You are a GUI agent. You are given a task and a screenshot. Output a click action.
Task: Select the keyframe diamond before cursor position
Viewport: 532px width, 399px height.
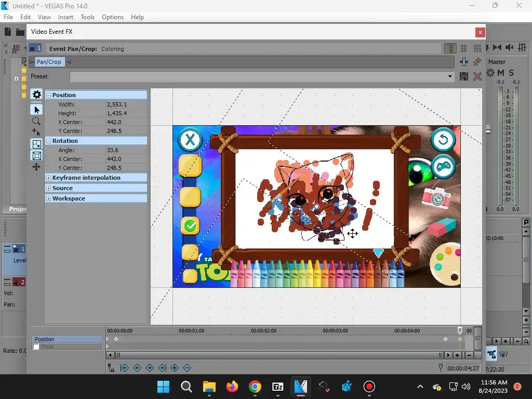pos(445,339)
